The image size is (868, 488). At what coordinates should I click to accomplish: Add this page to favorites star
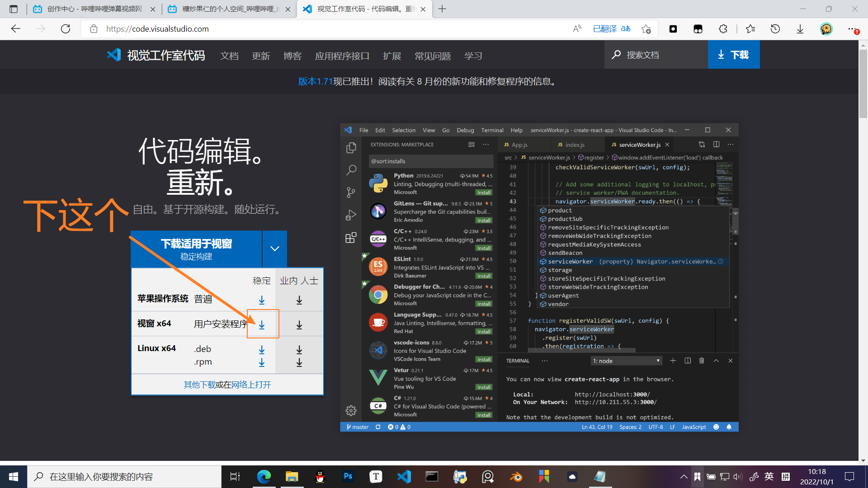click(646, 29)
